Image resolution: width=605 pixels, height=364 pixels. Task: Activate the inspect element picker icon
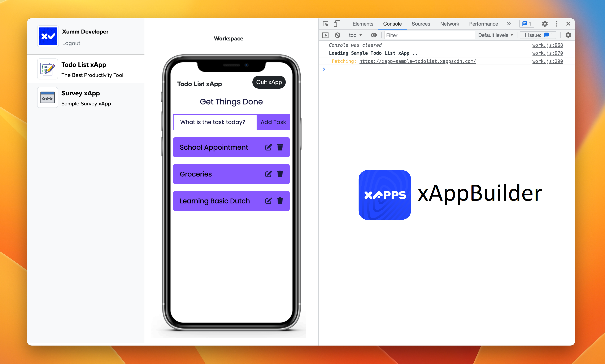[326, 24]
